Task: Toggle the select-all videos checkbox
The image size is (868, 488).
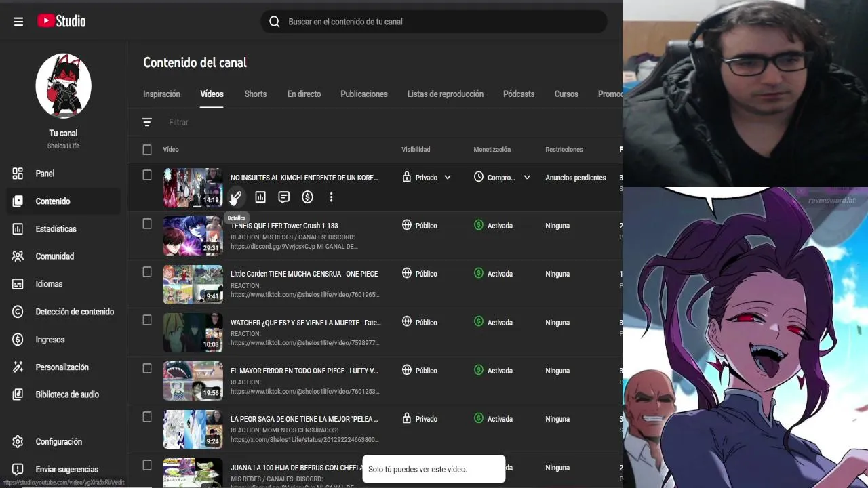Action: pos(147,150)
